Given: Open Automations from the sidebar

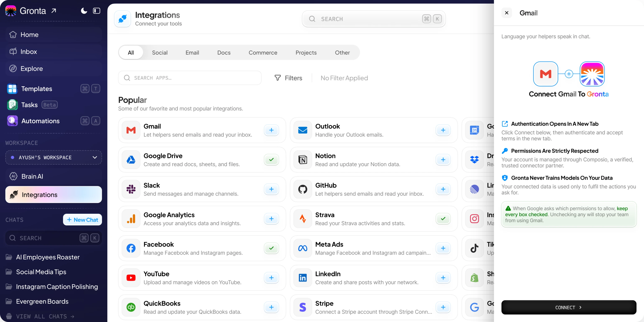Looking at the screenshot, I should [54, 121].
